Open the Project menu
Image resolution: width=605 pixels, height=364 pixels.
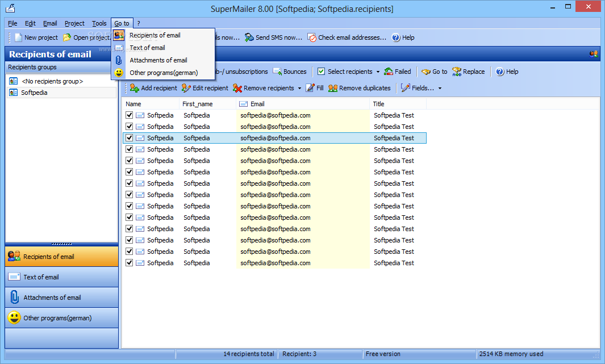74,23
